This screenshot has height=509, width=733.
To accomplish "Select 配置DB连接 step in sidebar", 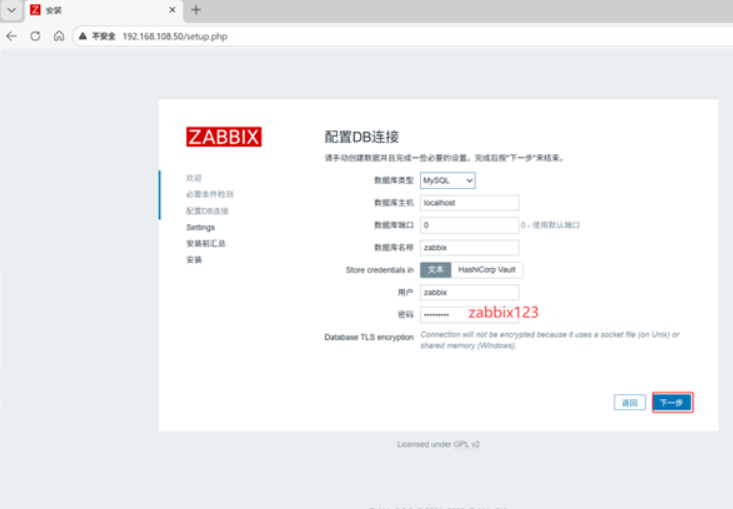I will coord(207,211).
